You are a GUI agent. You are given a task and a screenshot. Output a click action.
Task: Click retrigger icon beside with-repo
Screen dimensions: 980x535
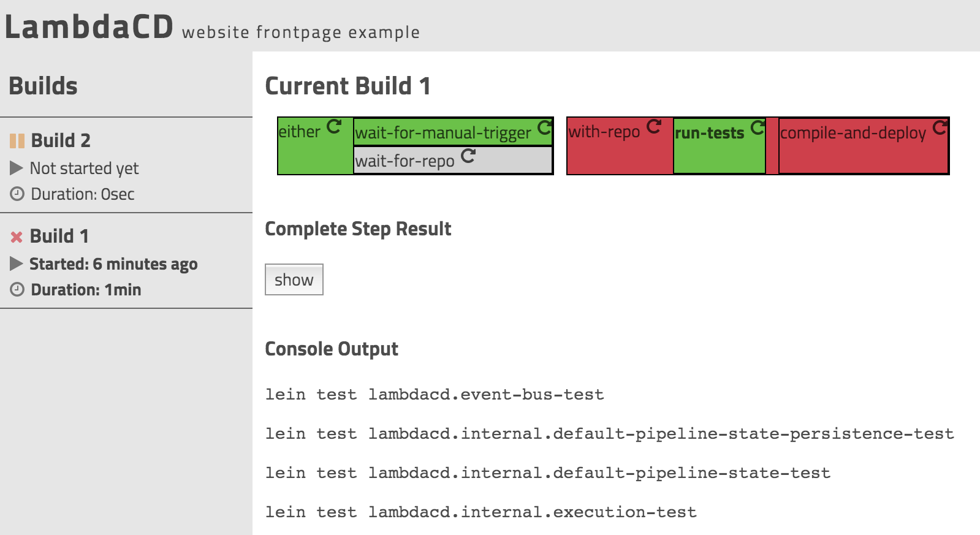point(654,127)
